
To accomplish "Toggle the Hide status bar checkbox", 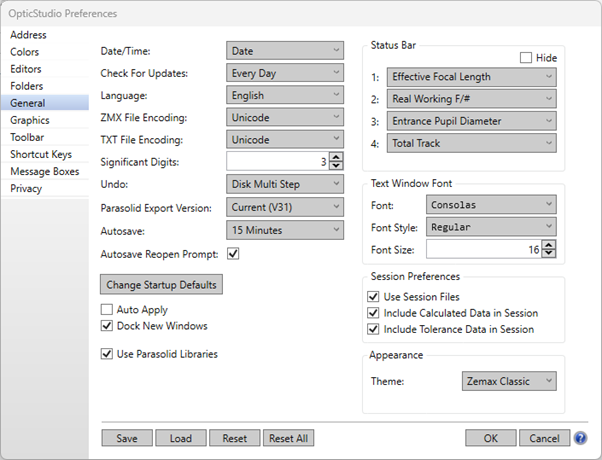I will tap(526, 58).
